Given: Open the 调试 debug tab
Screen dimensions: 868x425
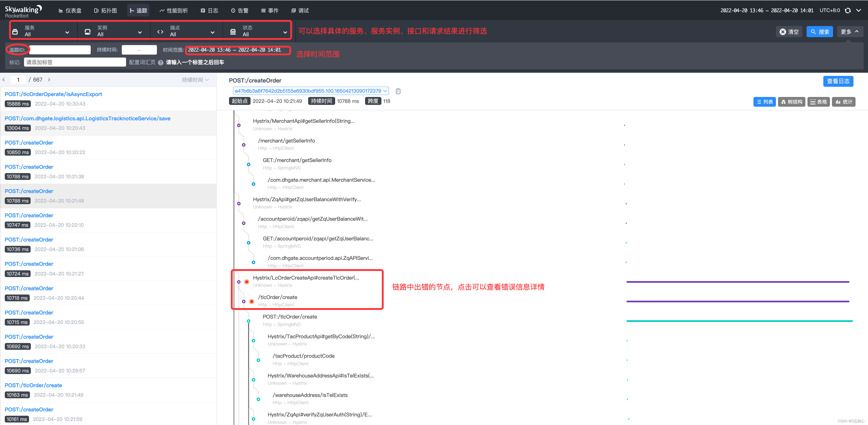Looking at the screenshot, I should click(300, 10).
